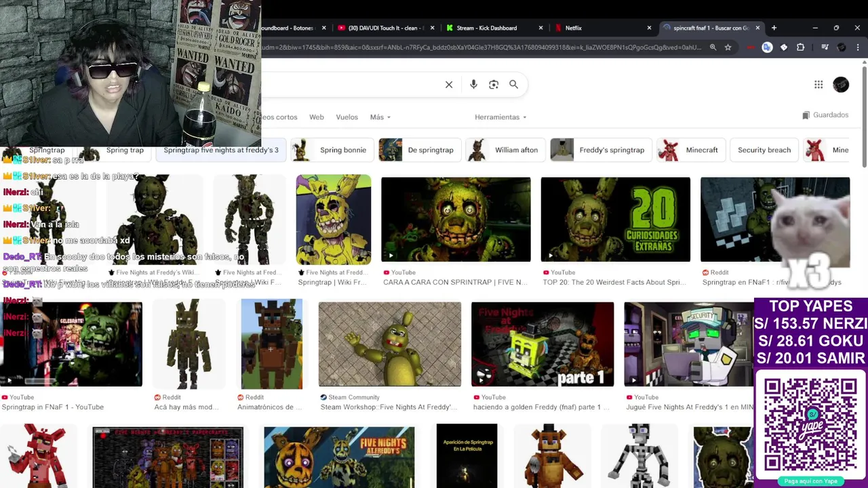This screenshot has height=488, width=868.
Task: Close the Netflix tab
Action: click(x=649, y=28)
